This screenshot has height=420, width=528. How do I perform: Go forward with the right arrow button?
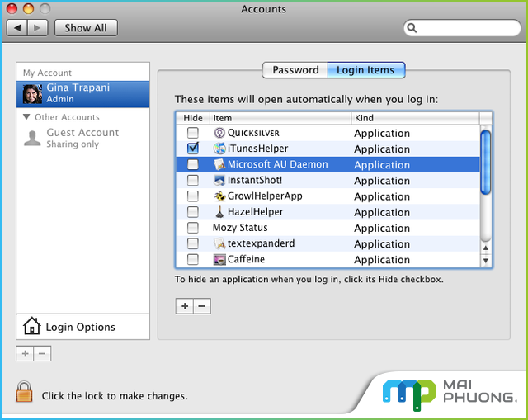(x=38, y=27)
